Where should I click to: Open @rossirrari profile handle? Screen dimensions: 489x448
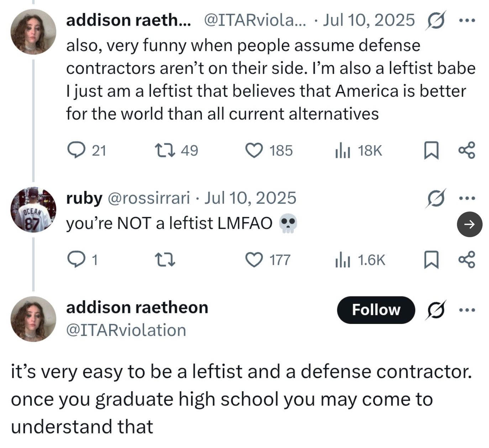click(148, 198)
